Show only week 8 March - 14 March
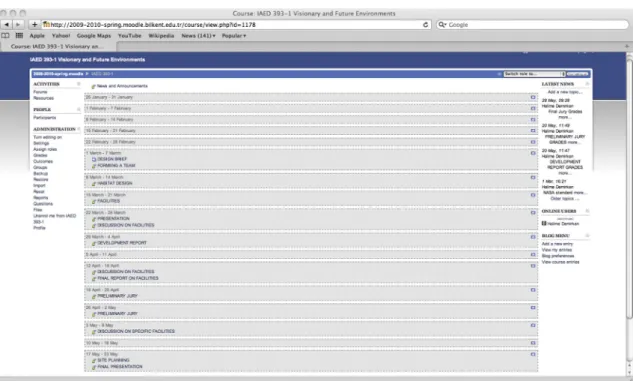633x381 pixels. coord(533,178)
